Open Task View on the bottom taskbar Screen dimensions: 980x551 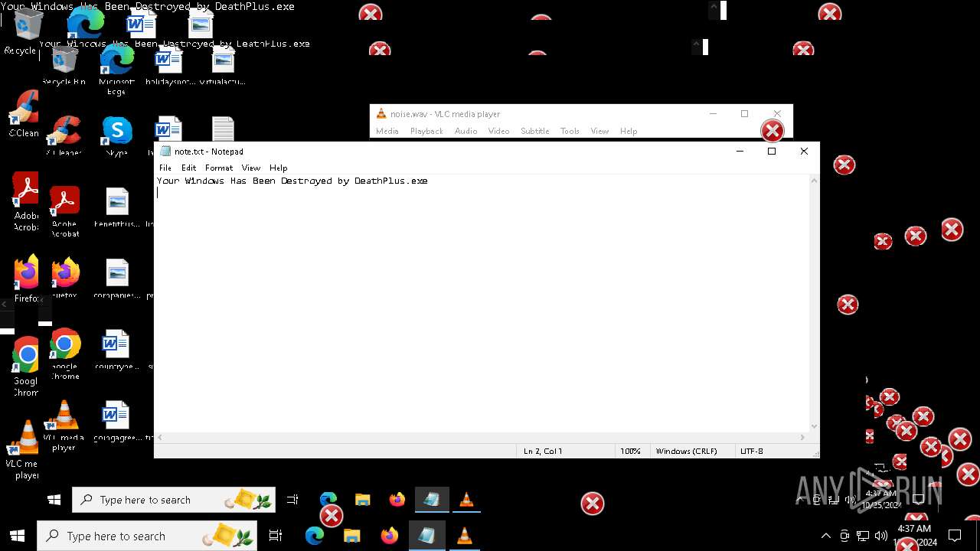[x=276, y=536]
